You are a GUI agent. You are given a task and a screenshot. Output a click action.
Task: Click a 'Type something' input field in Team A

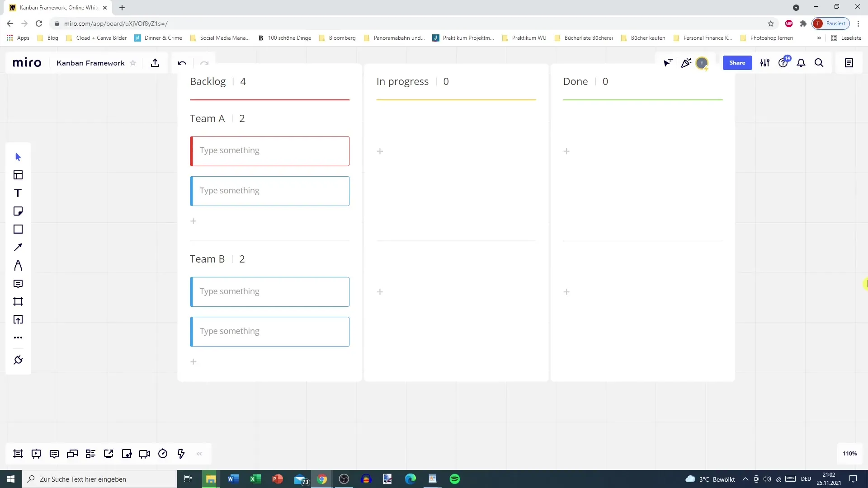[x=269, y=150]
